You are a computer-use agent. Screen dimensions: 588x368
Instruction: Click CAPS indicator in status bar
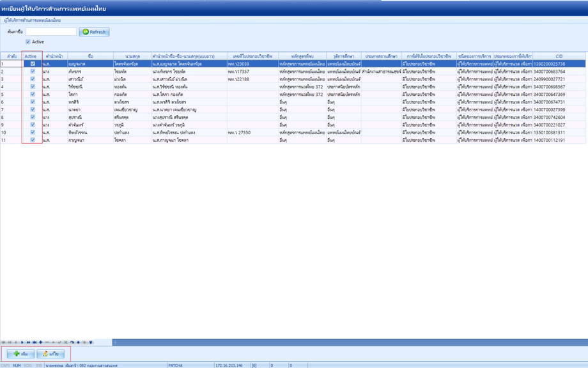point(5,365)
